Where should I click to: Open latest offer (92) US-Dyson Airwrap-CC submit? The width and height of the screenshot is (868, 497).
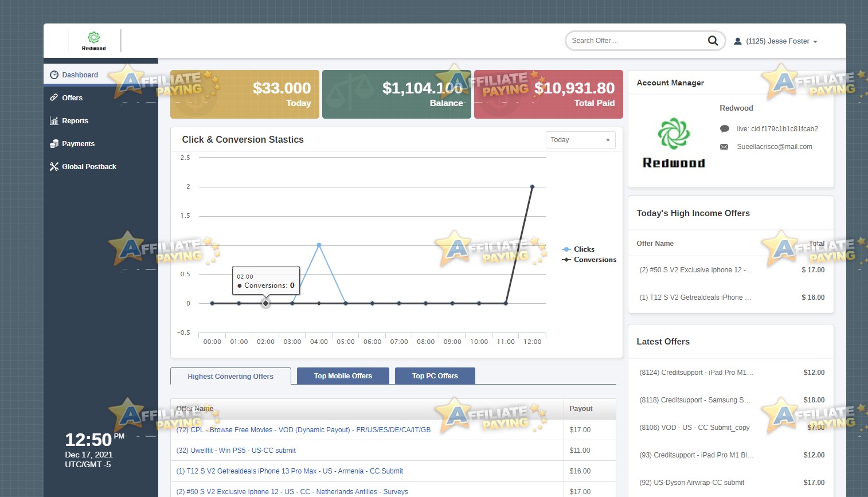(x=692, y=483)
